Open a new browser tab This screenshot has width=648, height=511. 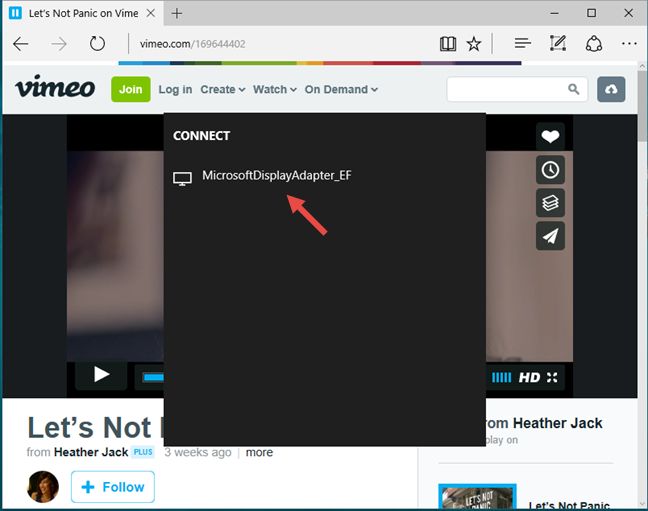point(177,13)
